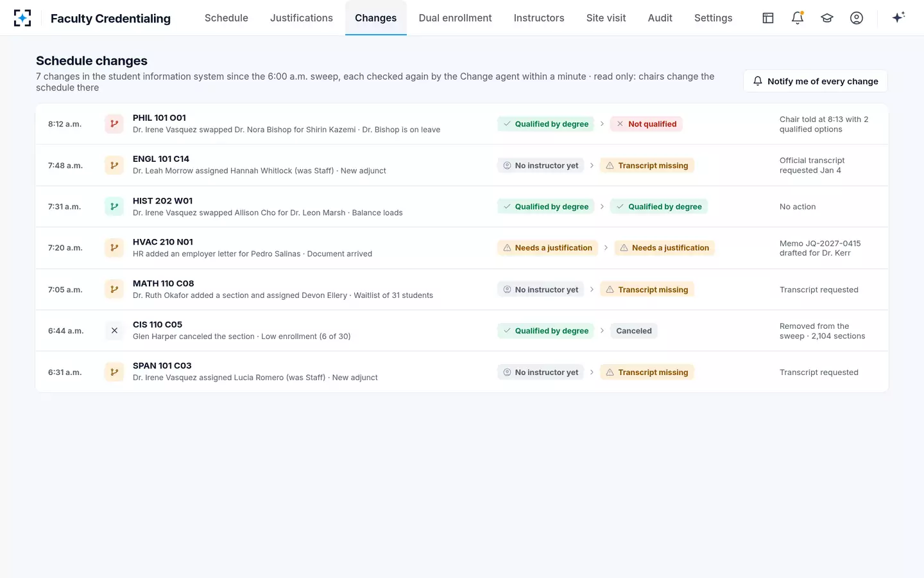This screenshot has height=578, width=924.
Task: Click the 6:44 a.m. timestamp
Action: (66, 331)
